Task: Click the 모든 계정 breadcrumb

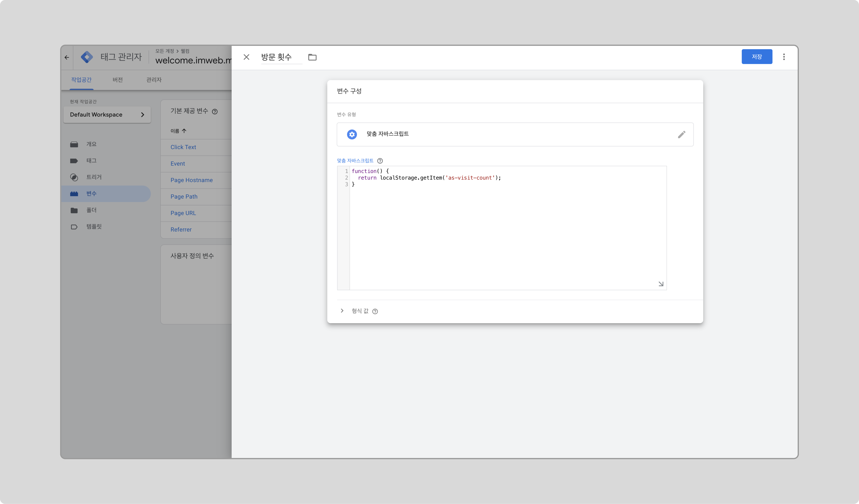Action: (x=165, y=51)
